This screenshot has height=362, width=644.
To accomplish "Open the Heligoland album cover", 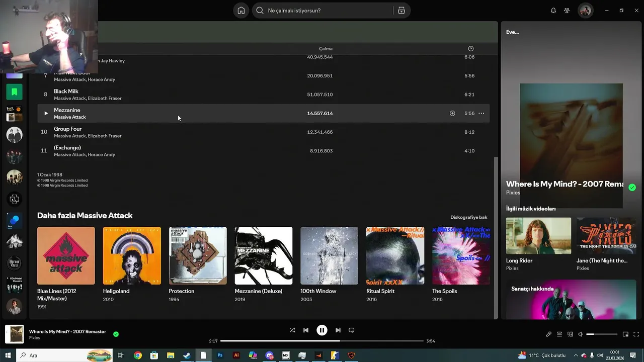I will pos(132,256).
